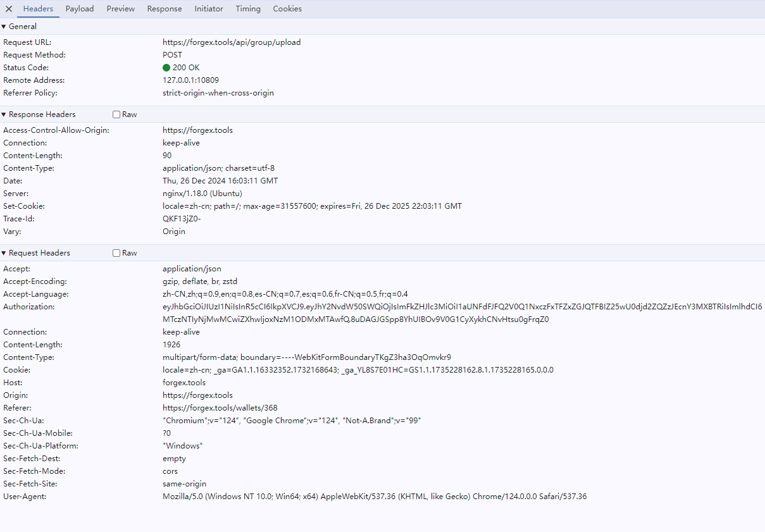This screenshot has width=765, height=532.
Task: Open the Cookies tab
Action: (x=287, y=9)
